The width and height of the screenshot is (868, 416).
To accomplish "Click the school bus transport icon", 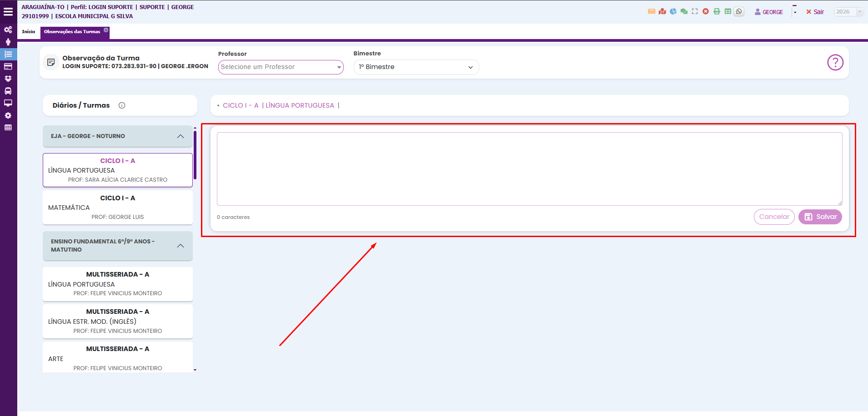I will point(8,91).
